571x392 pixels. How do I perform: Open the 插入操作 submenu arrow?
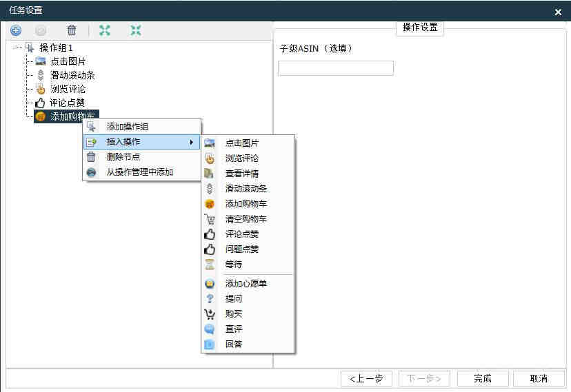pos(192,142)
